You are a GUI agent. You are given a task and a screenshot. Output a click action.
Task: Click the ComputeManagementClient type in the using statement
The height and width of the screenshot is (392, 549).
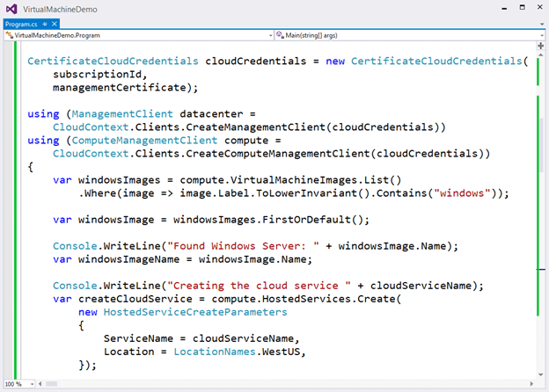[x=144, y=141]
